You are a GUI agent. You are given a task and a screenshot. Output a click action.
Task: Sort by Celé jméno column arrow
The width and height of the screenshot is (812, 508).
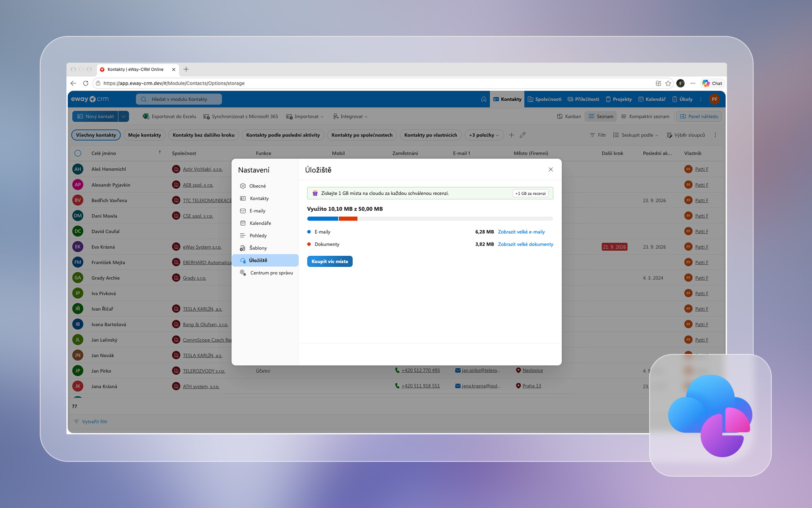pyautogui.click(x=160, y=152)
